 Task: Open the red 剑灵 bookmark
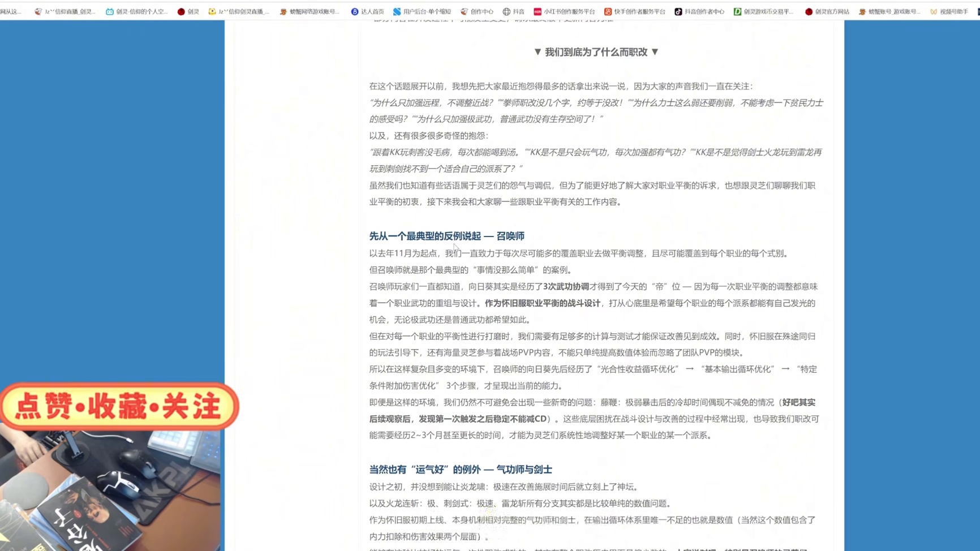188,11
